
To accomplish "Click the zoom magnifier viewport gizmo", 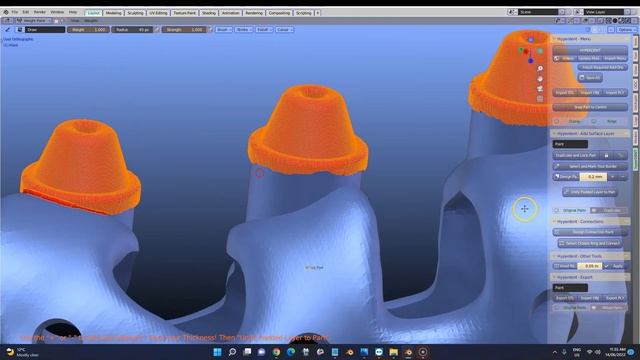I will tap(540, 68).
